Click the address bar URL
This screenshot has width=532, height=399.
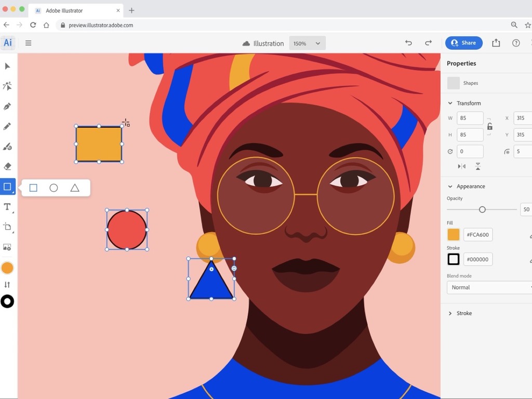click(101, 25)
